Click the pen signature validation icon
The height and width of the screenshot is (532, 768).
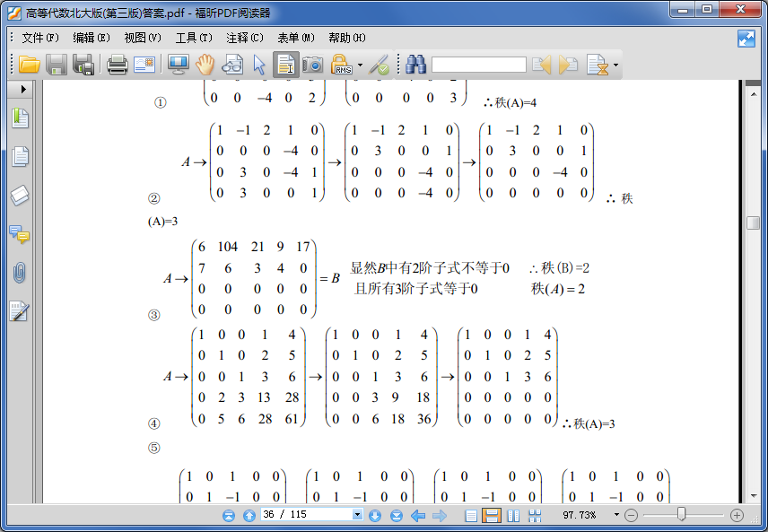379,65
